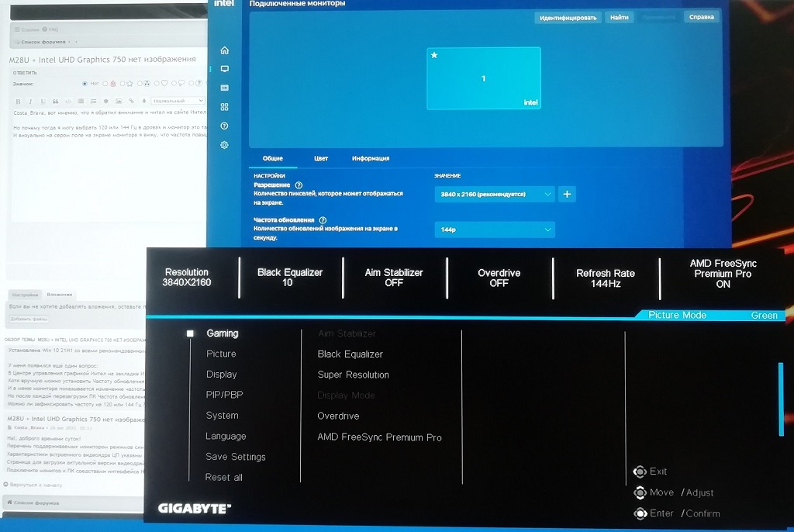Select PIP/PBP in the Gigabyte OSD menu

[224, 395]
